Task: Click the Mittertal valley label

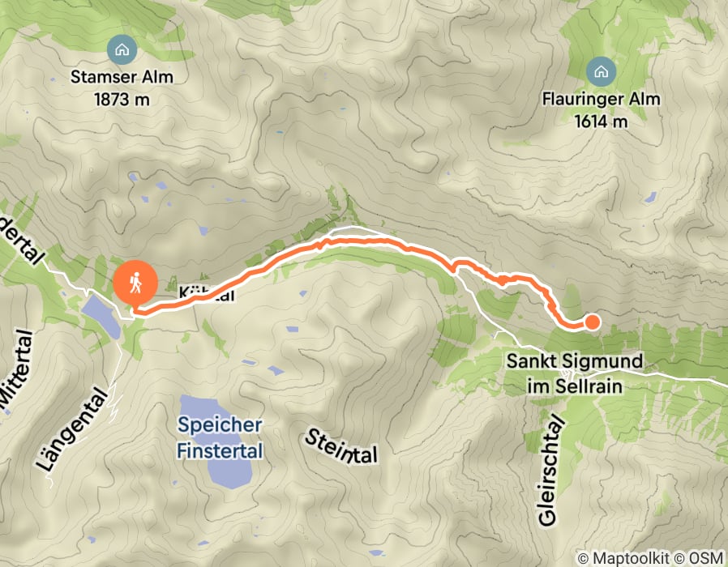Action: (16, 370)
